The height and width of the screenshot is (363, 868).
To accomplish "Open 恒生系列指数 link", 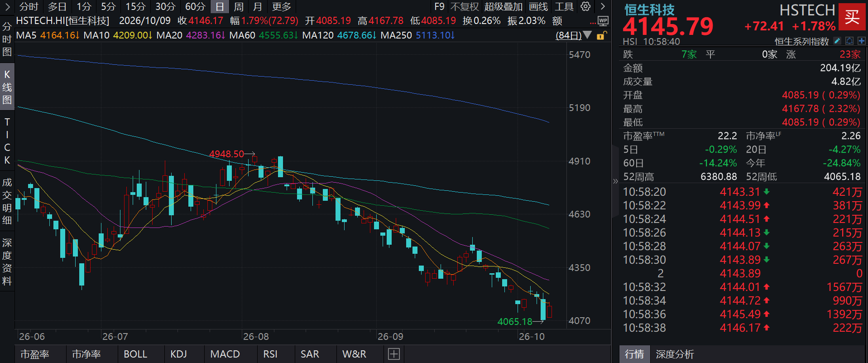I will (801, 42).
